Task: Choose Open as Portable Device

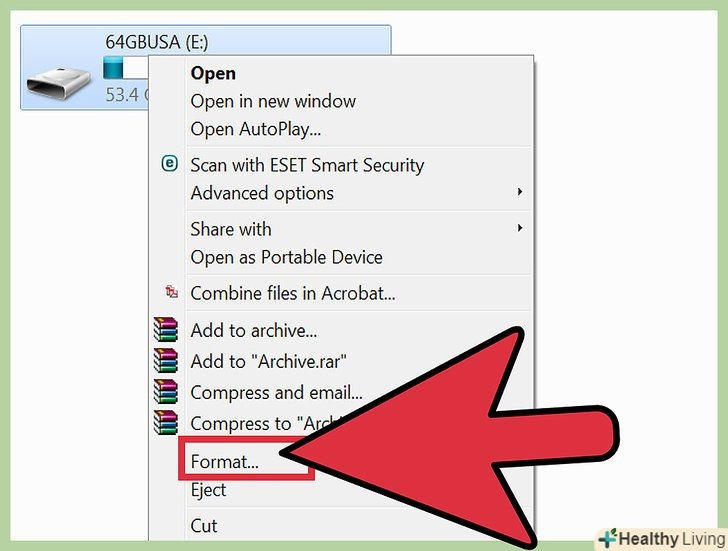Action: coord(286,257)
